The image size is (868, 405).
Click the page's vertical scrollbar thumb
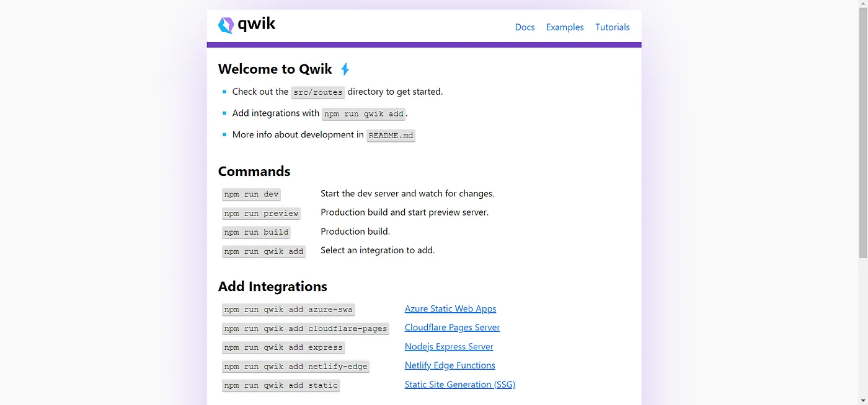coord(863,133)
